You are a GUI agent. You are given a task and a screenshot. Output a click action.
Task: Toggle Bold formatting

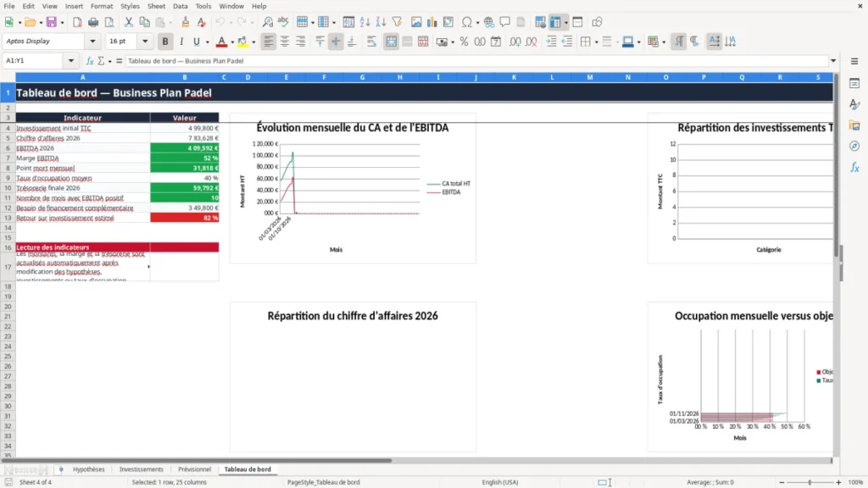tap(165, 42)
